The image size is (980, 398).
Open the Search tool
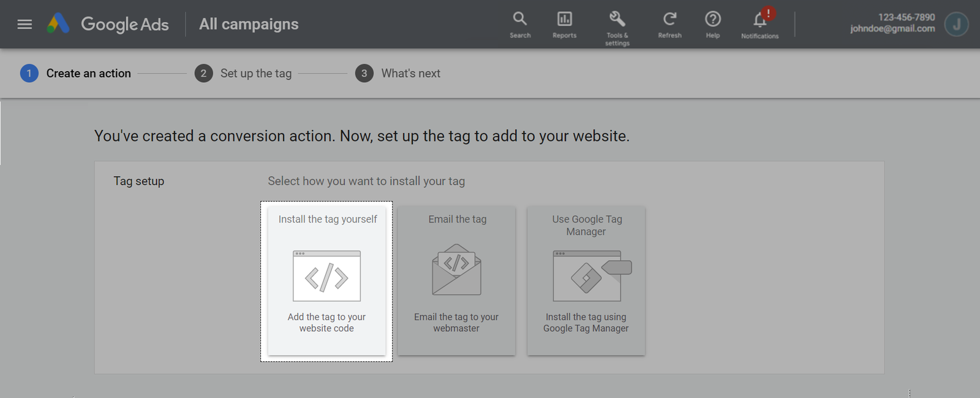[520, 25]
